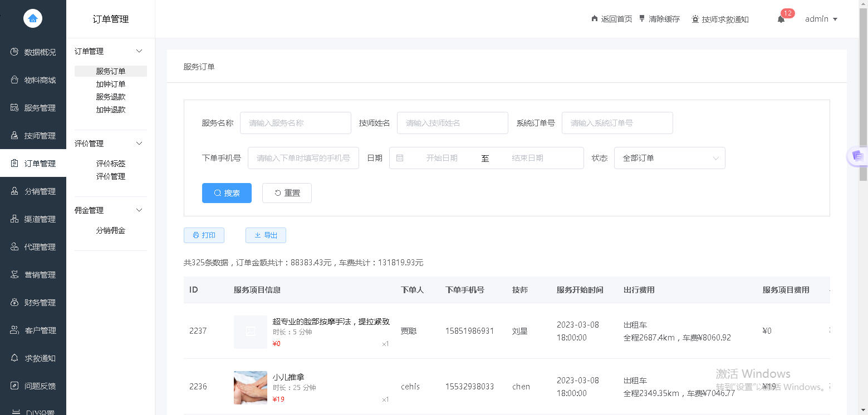Viewport: 868px width, 415px height.
Task: Click the 导出 export button
Action: pyautogui.click(x=266, y=235)
